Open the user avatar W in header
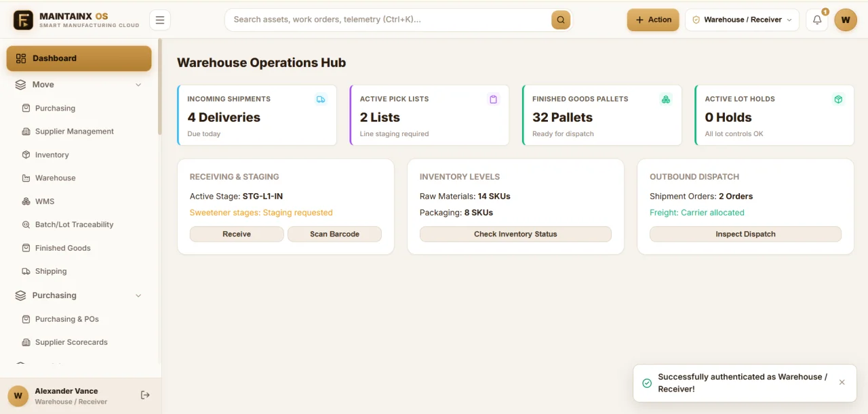The width and height of the screenshot is (868, 414). (846, 20)
